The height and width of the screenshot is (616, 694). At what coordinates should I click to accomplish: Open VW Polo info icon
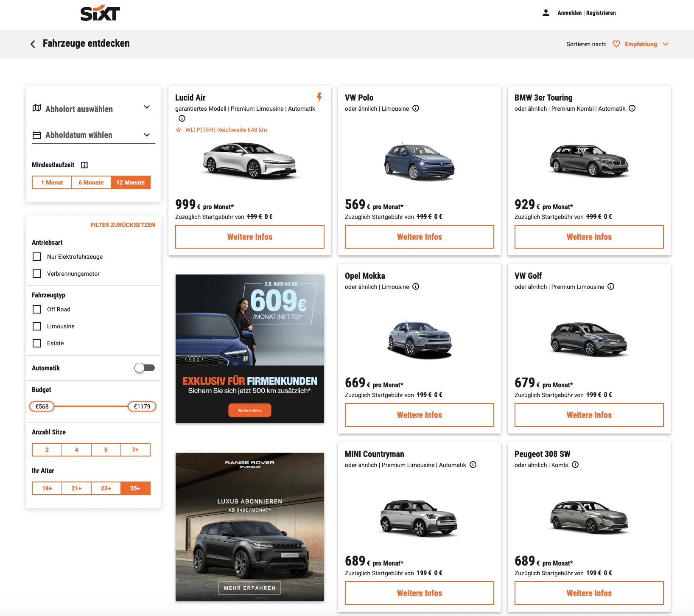pos(416,108)
